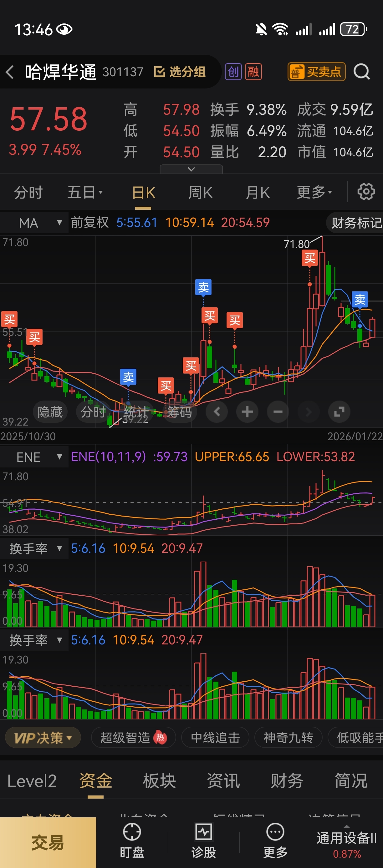Toggle 统计 statistics on chart
383x868 pixels.
(136, 412)
